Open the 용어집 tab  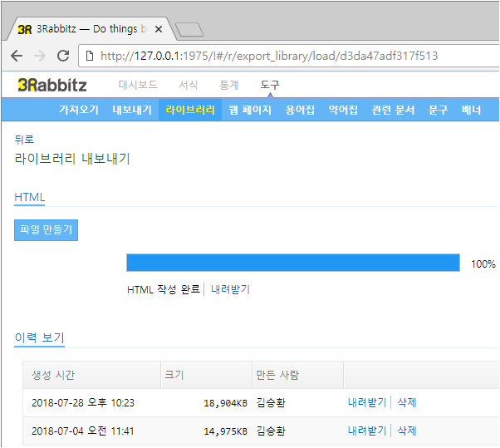click(x=300, y=110)
